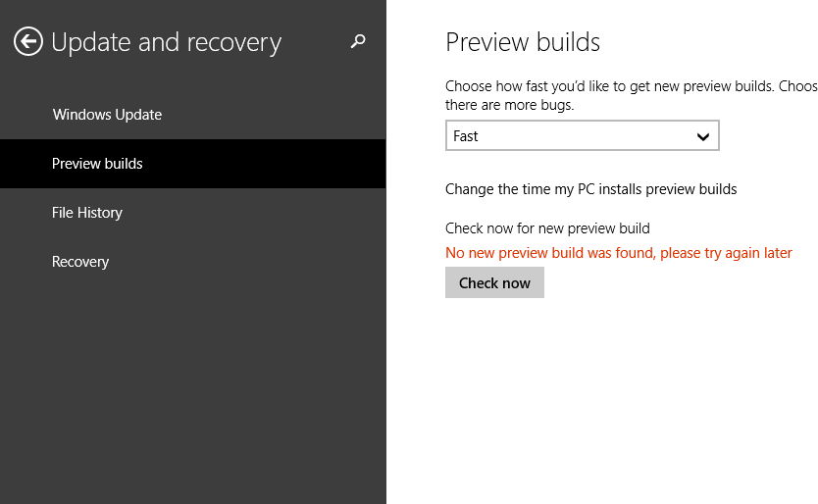Click the Preview builds page heading

(523, 42)
